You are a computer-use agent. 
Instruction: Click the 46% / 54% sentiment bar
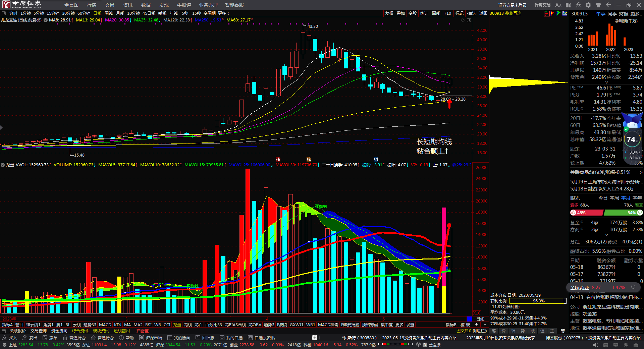click(x=606, y=213)
